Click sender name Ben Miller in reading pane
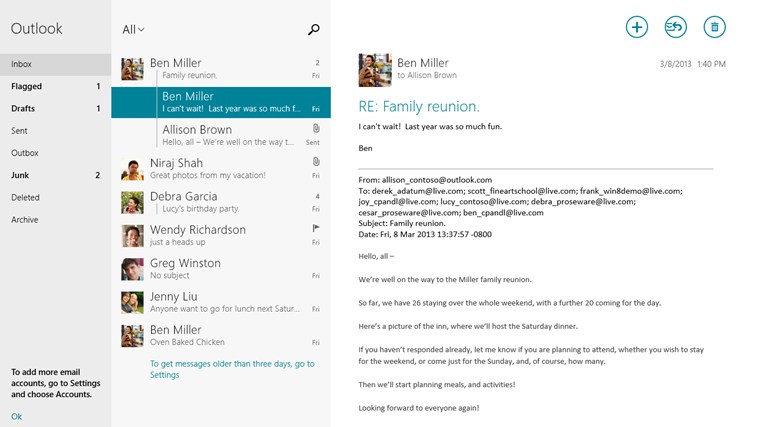 click(423, 63)
